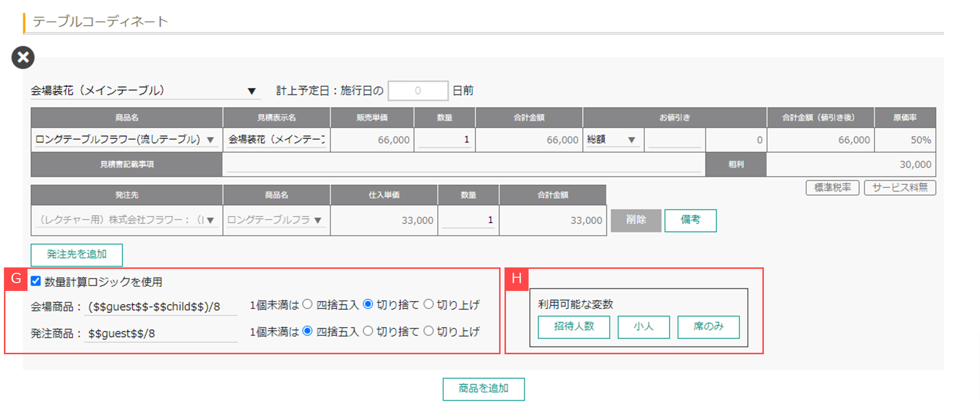
Task: Click 商品を追加 button
Action: [483, 389]
